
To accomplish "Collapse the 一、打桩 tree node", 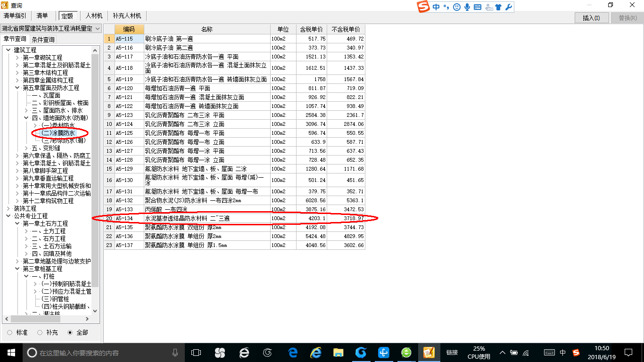I will tap(26, 276).
